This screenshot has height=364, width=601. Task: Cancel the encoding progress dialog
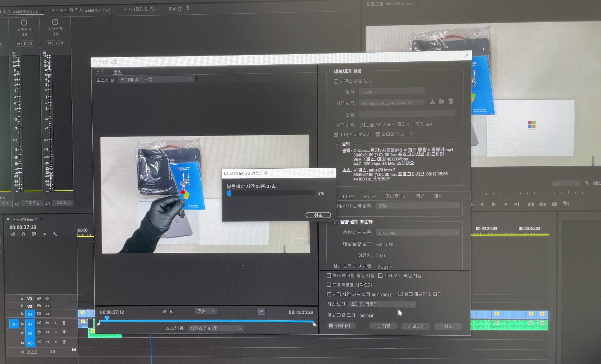(x=318, y=215)
